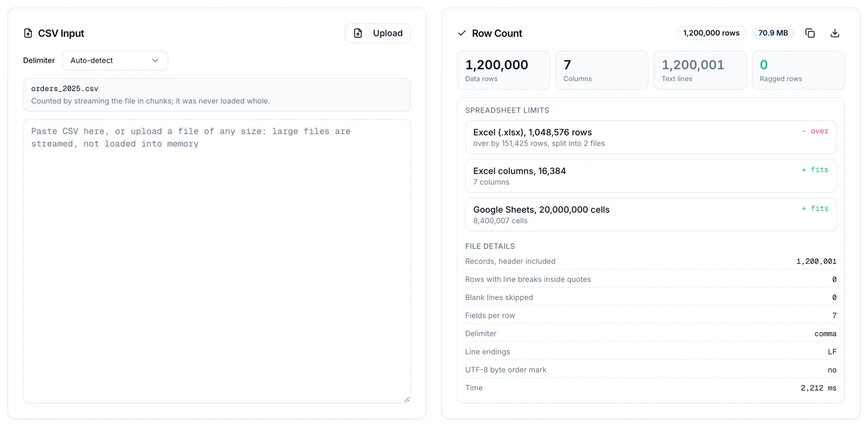The image size is (868, 426).
Task: Click the '8,400,007 cells' text
Action: (x=500, y=221)
